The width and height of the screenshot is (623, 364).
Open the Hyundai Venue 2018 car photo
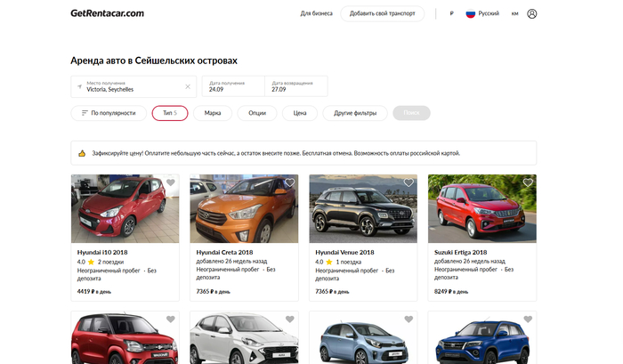[362, 208]
